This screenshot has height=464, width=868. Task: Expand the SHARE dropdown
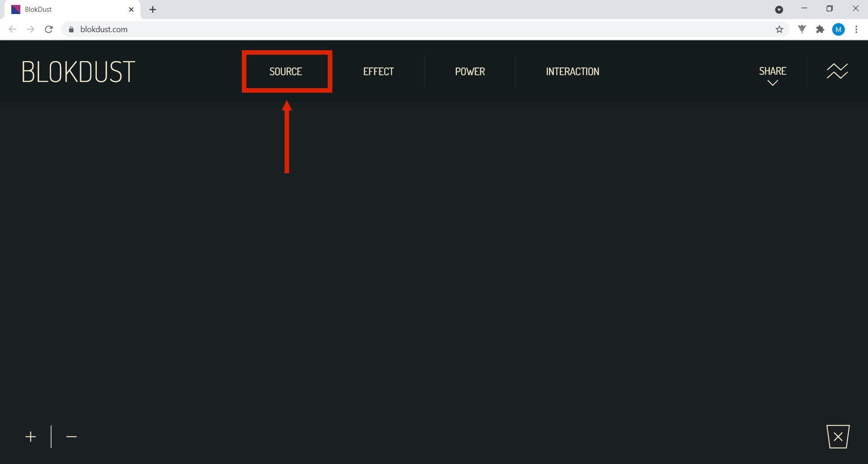(773, 76)
